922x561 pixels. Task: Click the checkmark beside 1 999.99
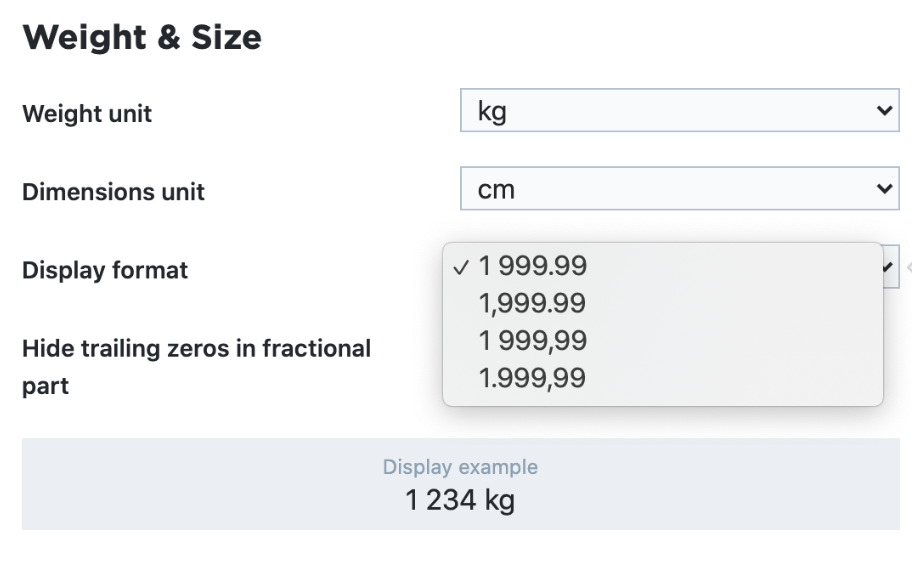click(x=461, y=267)
